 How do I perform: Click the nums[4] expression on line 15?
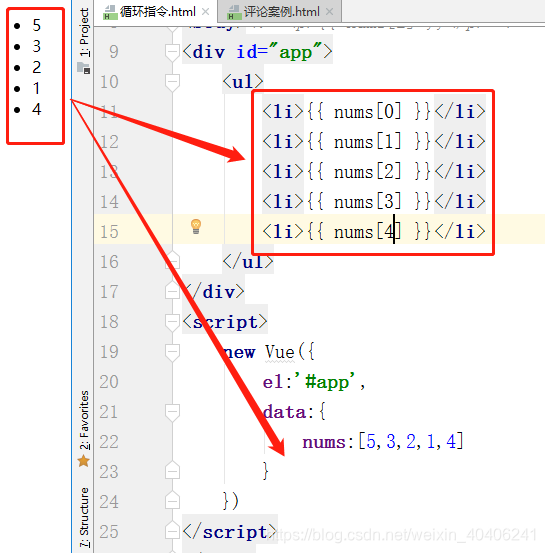[x=368, y=232]
